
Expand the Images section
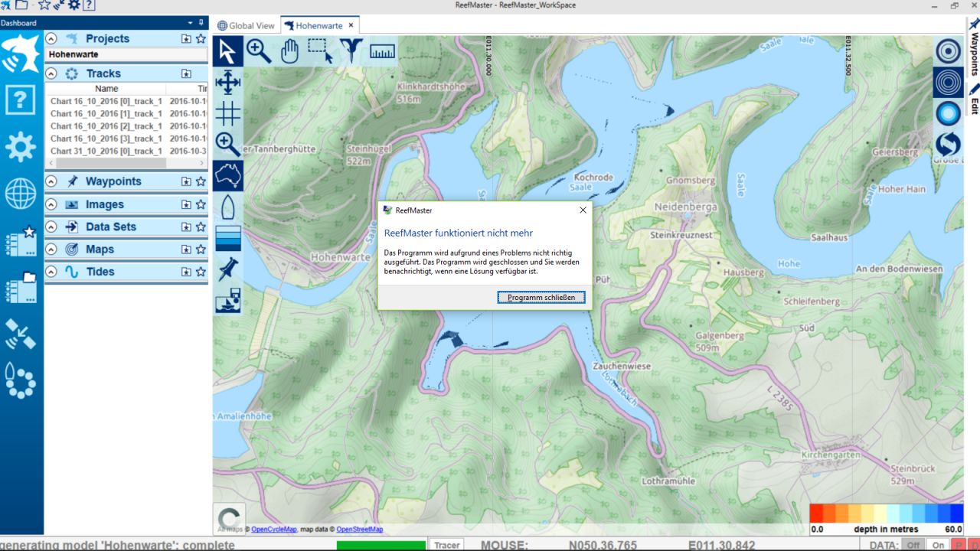coord(51,204)
